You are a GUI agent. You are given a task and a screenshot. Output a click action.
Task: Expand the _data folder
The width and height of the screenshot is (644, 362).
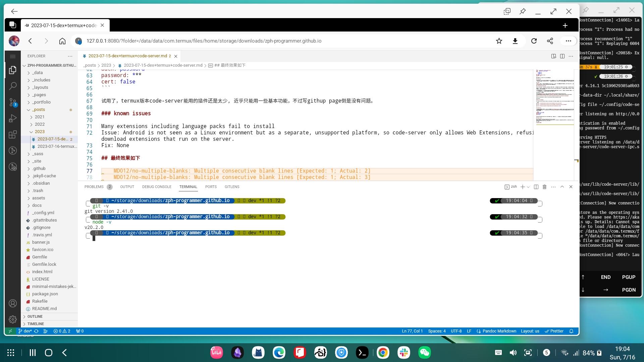49,73
